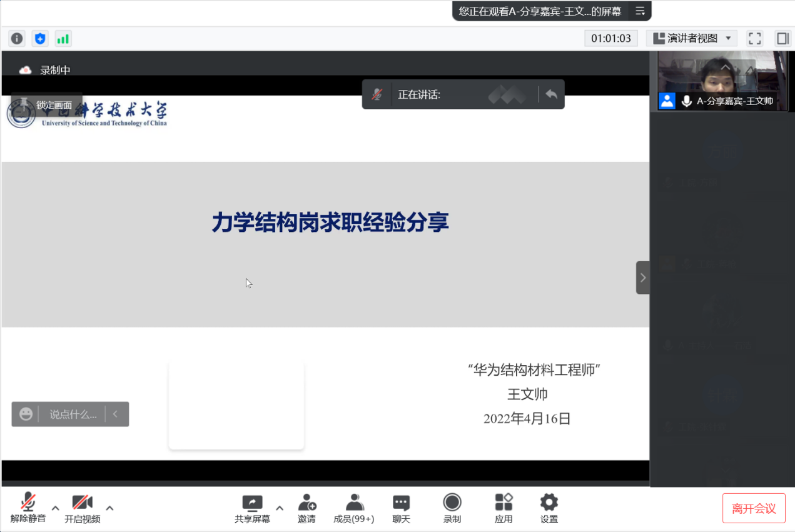The width and height of the screenshot is (795, 532).
Task: Turn on the camera (开启视频)
Action: (82, 508)
